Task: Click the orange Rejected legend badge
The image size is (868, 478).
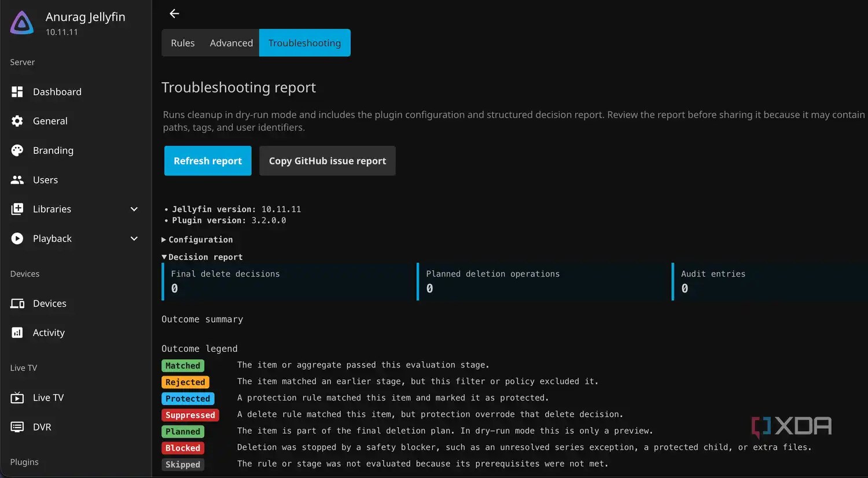Action: tap(185, 382)
